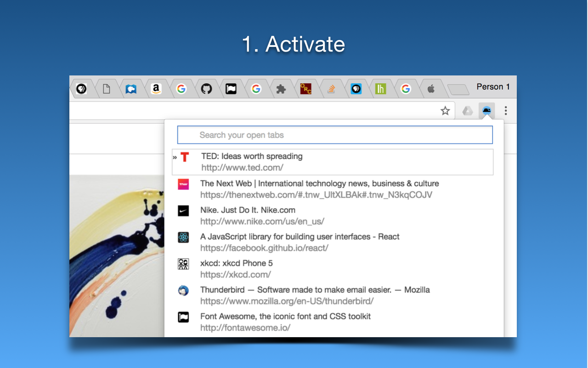The image size is (588, 368).
Task: Open the maroon ORC tab
Action: pos(306,89)
